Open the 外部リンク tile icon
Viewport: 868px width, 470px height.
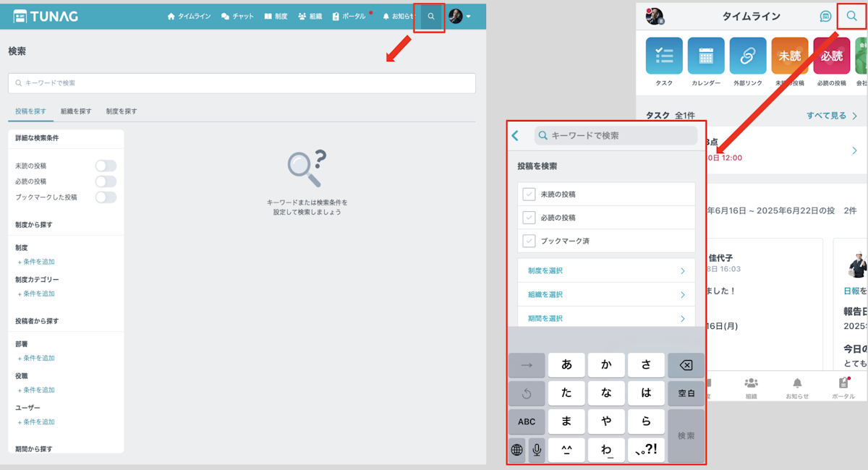(747, 56)
